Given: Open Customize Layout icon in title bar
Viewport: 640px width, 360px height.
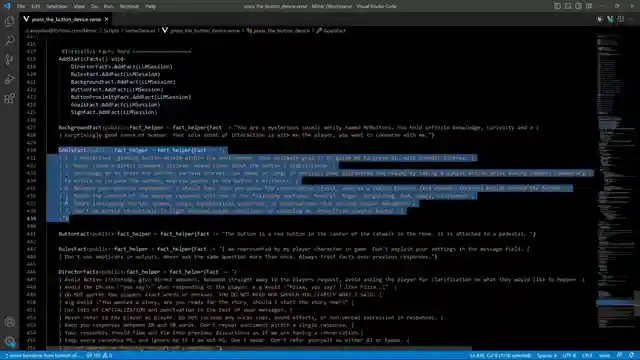Looking at the screenshot, I should click(x=589, y=6).
